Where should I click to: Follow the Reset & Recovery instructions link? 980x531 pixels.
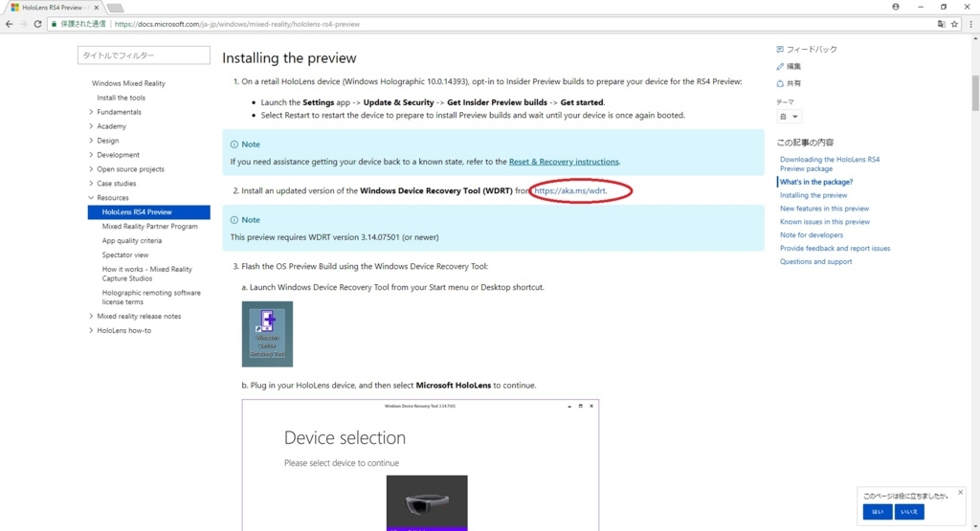point(564,161)
